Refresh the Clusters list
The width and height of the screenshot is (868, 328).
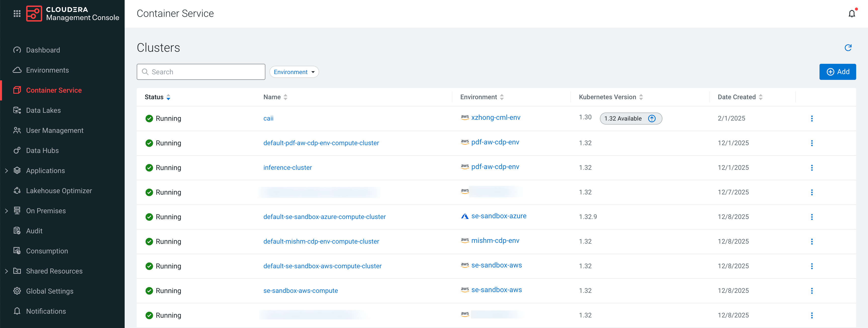pos(848,48)
